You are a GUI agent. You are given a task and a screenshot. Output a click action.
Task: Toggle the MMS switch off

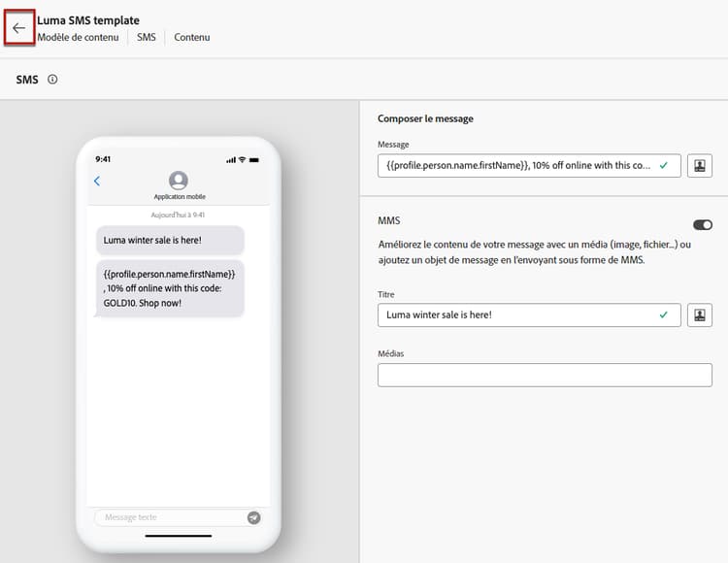[703, 225]
